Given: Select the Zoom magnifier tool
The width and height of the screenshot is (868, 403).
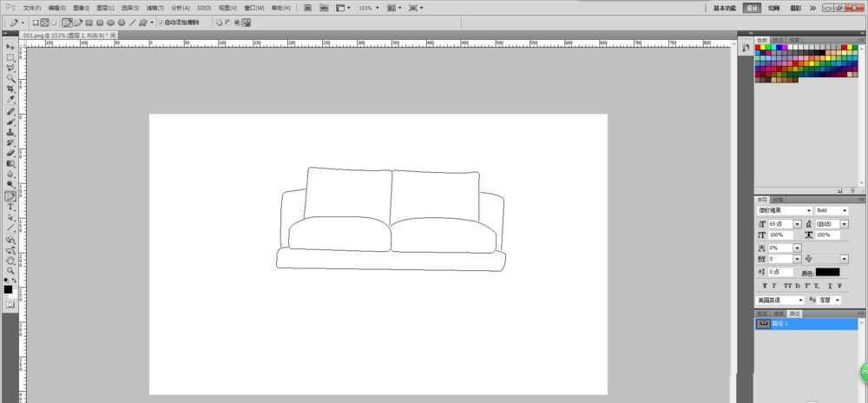Looking at the screenshot, I should tap(10, 270).
